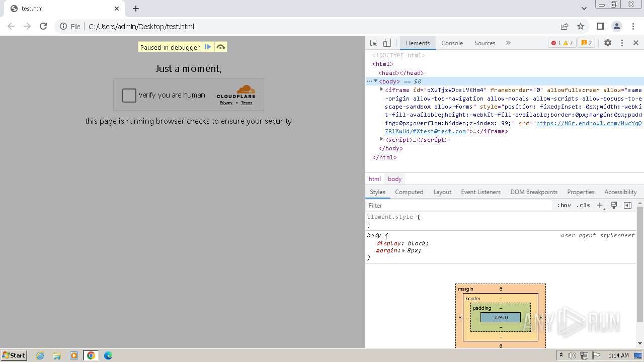Expand the script node in DOM tree
The height and width of the screenshot is (362, 644).
381,139
